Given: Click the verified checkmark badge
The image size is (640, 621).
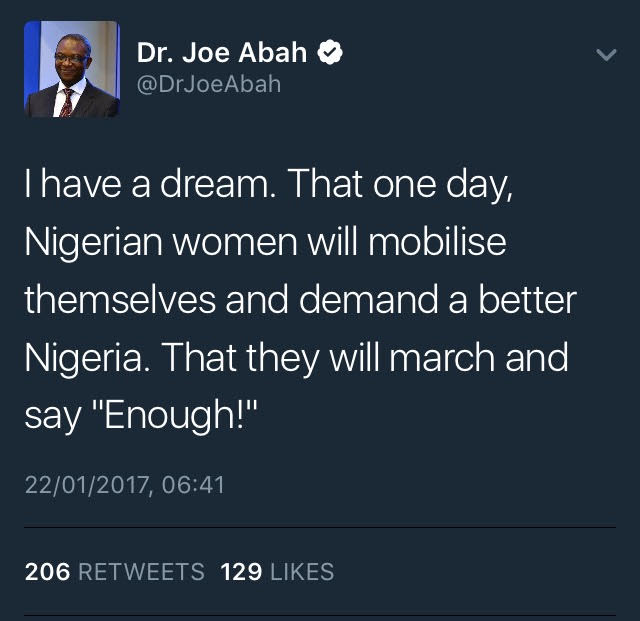Looking at the screenshot, I should click(x=330, y=52).
